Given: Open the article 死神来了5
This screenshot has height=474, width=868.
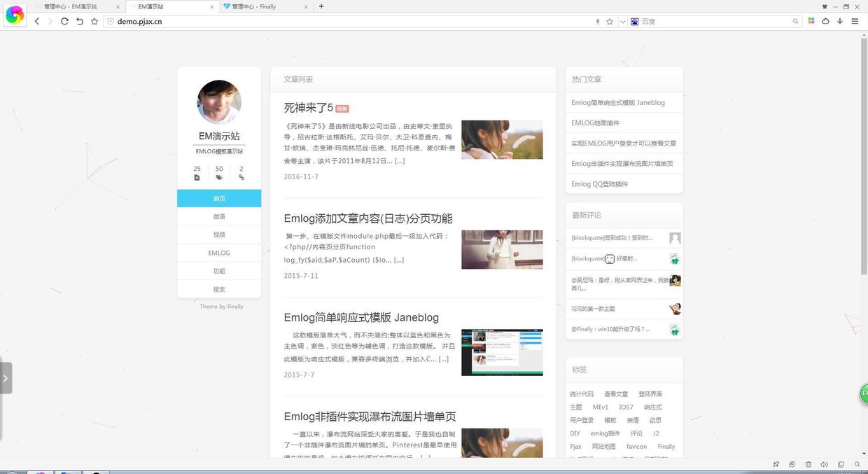Looking at the screenshot, I should [308, 108].
